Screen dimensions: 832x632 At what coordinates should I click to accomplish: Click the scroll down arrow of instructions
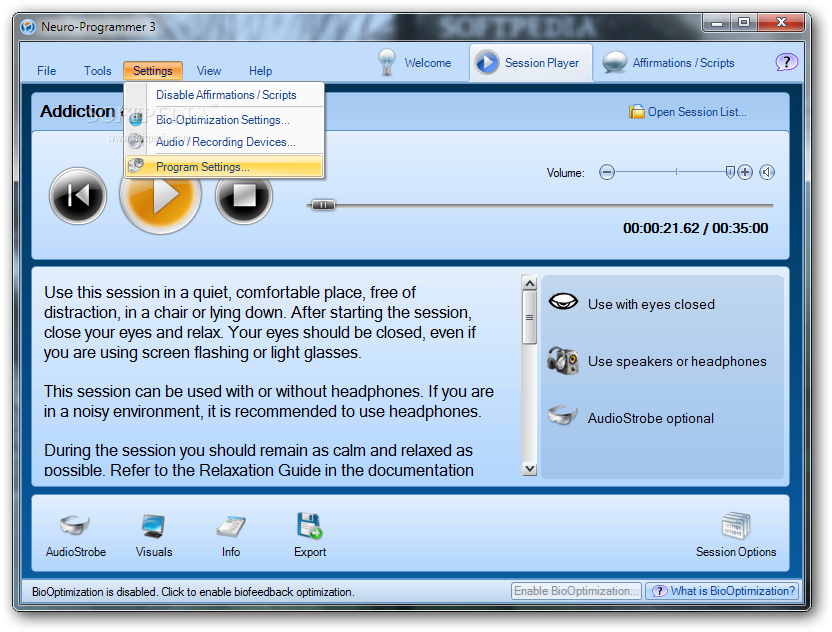529,469
